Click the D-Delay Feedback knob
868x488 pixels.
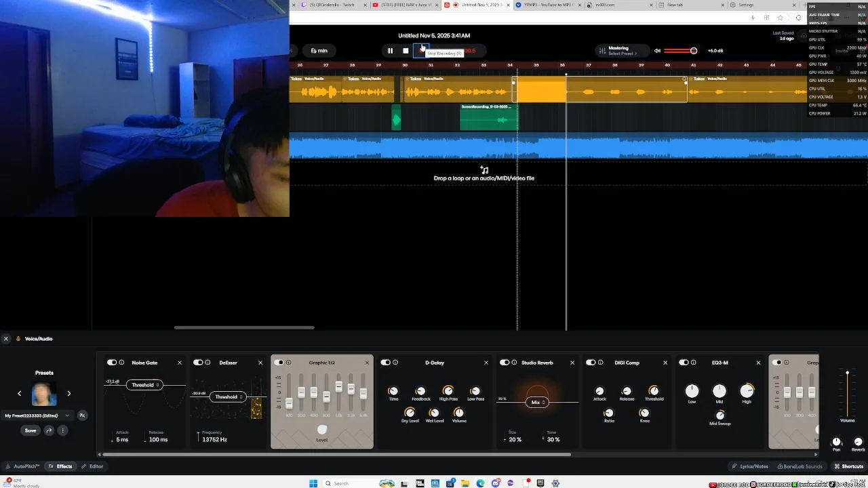pyautogui.click(x=420, y=391)
